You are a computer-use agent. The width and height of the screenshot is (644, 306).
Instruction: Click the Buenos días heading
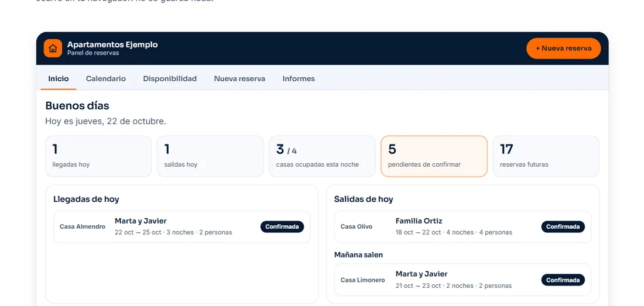tap(77, 106)
